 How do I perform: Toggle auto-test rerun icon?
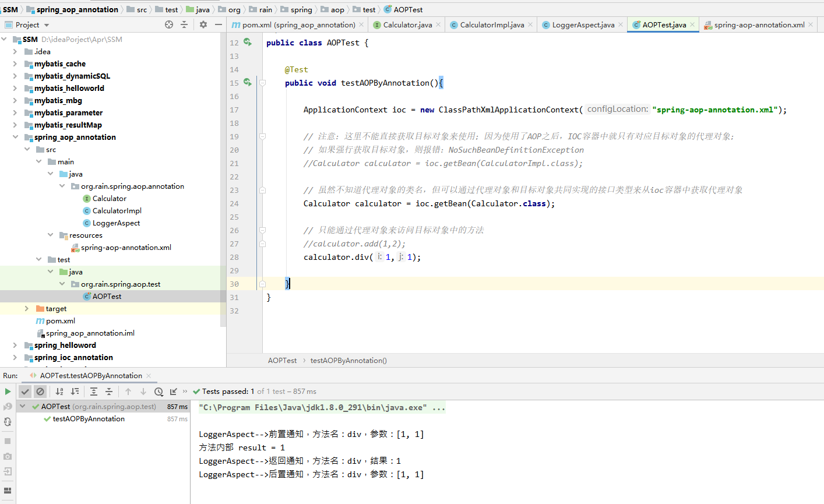tap(8, 422)
